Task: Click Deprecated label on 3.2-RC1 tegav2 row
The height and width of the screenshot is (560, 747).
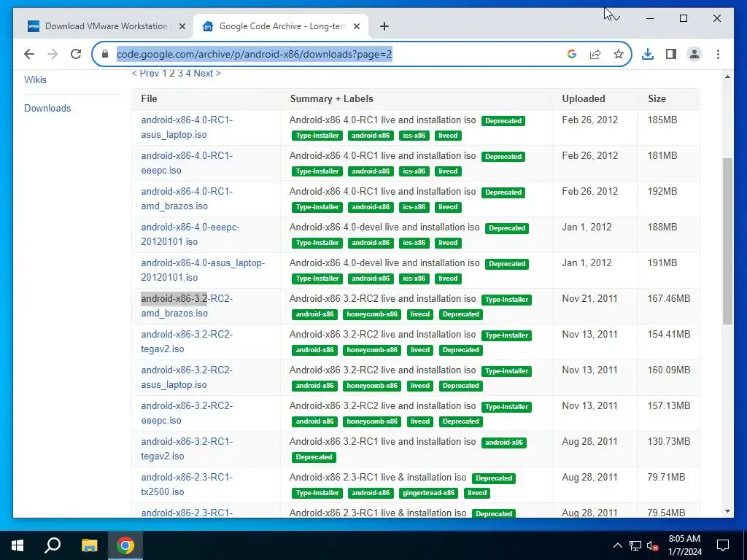Action: [314, 457]
